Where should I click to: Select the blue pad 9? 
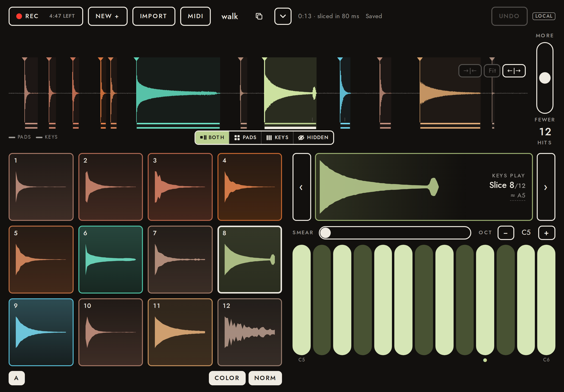41,332
